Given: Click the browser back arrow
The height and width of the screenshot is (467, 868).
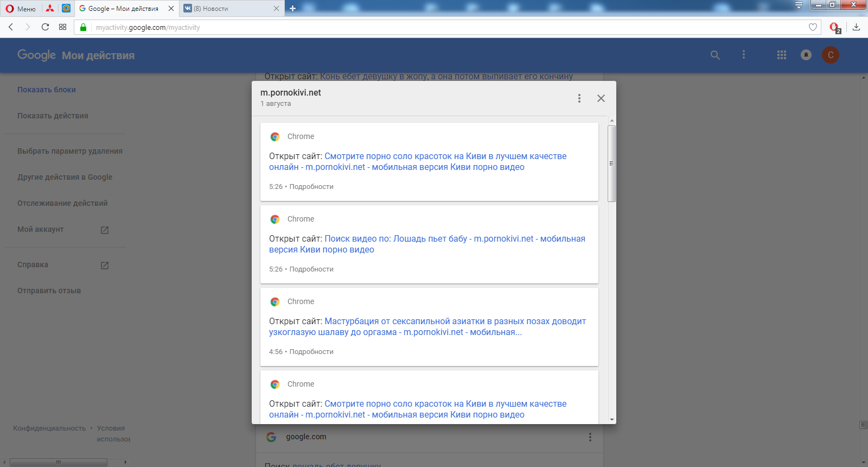Looking at the screenshot, I should (11, 27).
